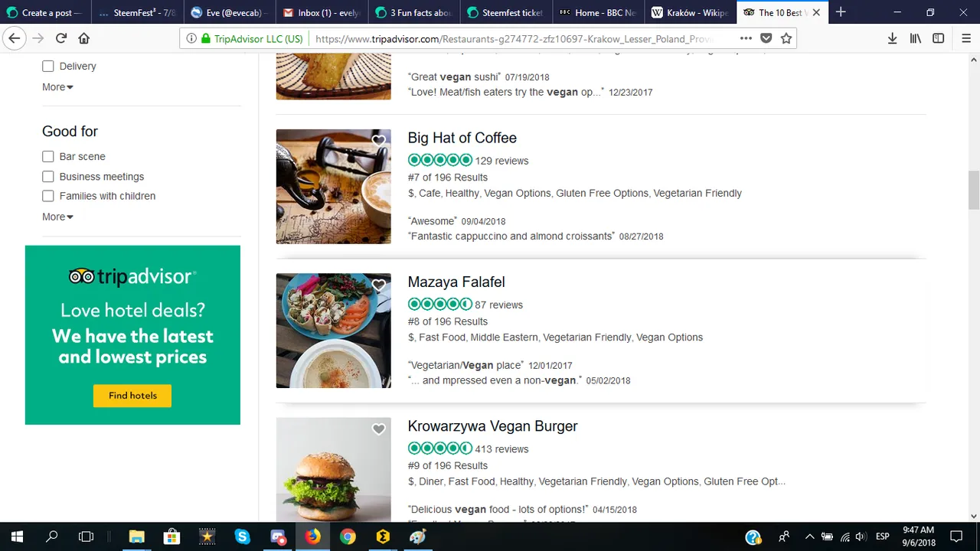Save Krowarzywa Vegan Burger with heart
Image resolution: width=980 pixels, height=551 pixels.
pos(378,429)
